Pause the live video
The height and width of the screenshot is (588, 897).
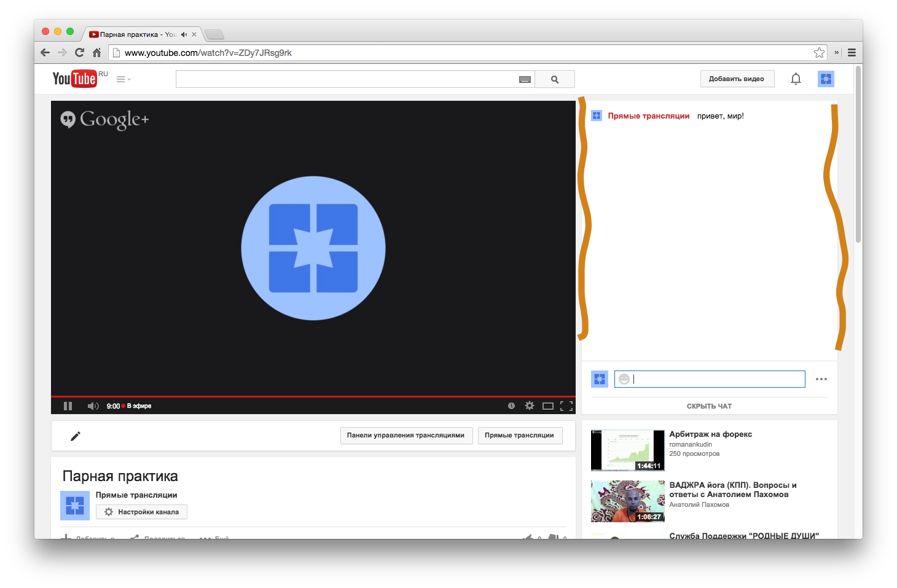point(68,406)
